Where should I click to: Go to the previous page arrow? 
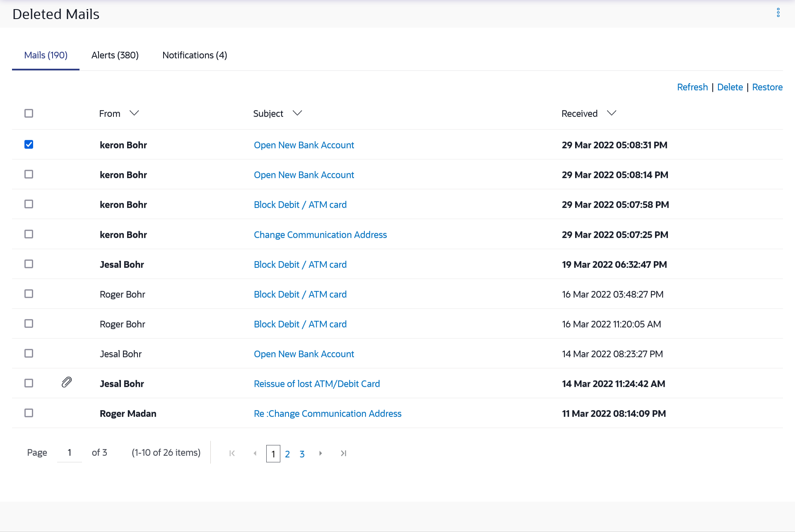pos(255,453)
